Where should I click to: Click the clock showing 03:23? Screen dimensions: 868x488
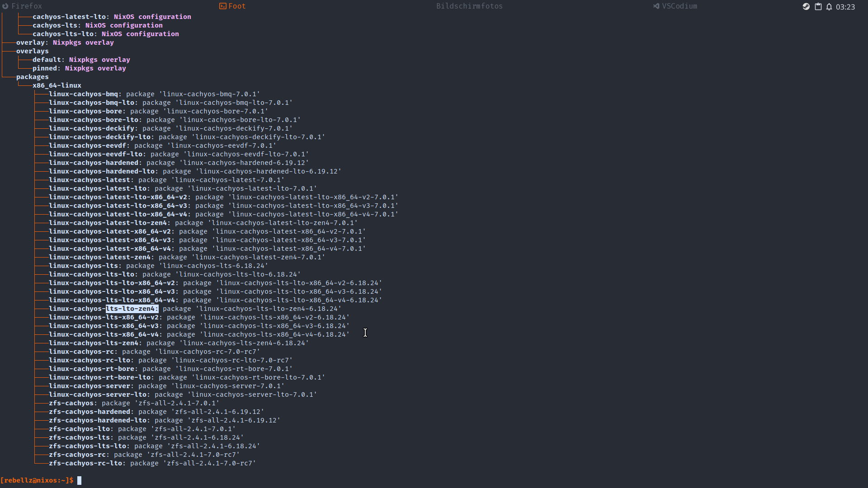(x=845, y=7)
